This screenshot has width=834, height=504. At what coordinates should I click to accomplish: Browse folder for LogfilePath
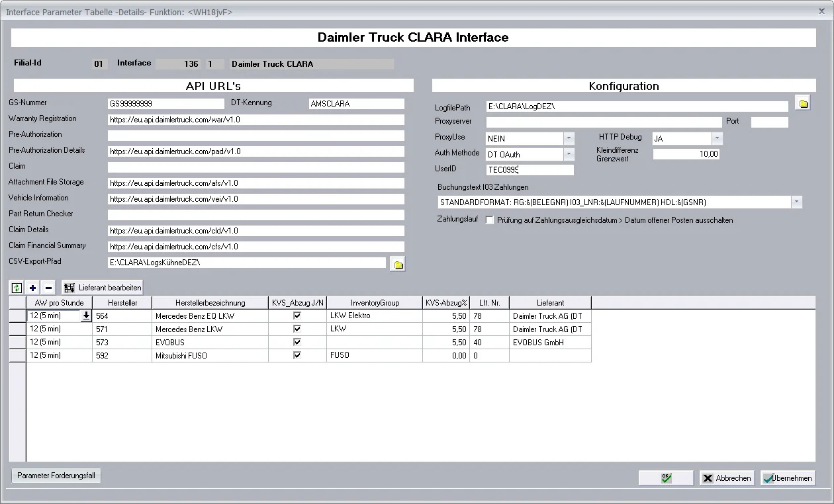[803, 104]
